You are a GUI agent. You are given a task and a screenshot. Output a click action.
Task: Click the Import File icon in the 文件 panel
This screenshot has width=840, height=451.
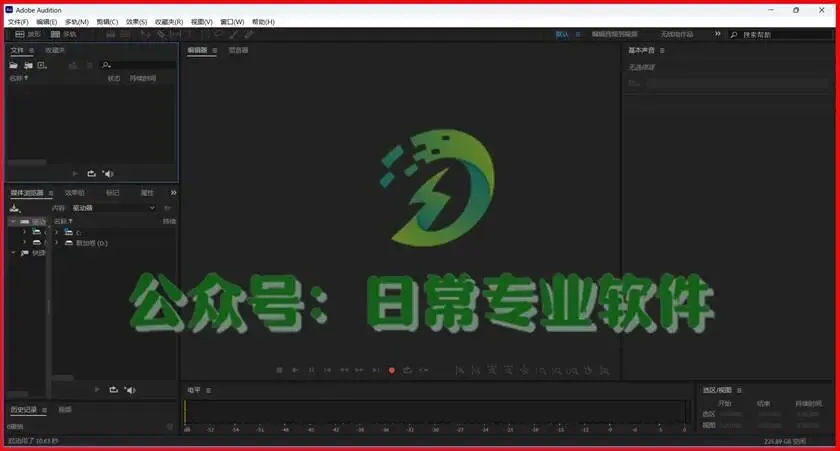click(x=28, y=65)
